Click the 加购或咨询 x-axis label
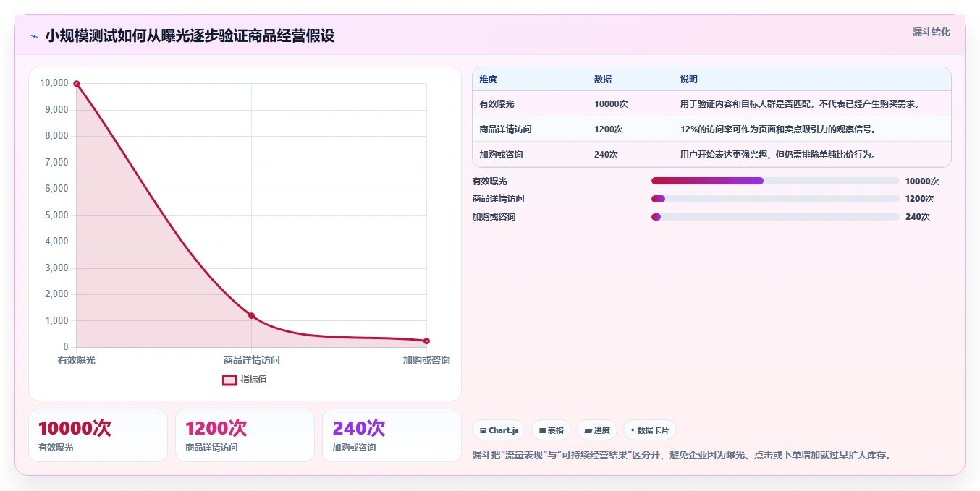This screenshot has height=491, width=980. click(x=426, y=360)
